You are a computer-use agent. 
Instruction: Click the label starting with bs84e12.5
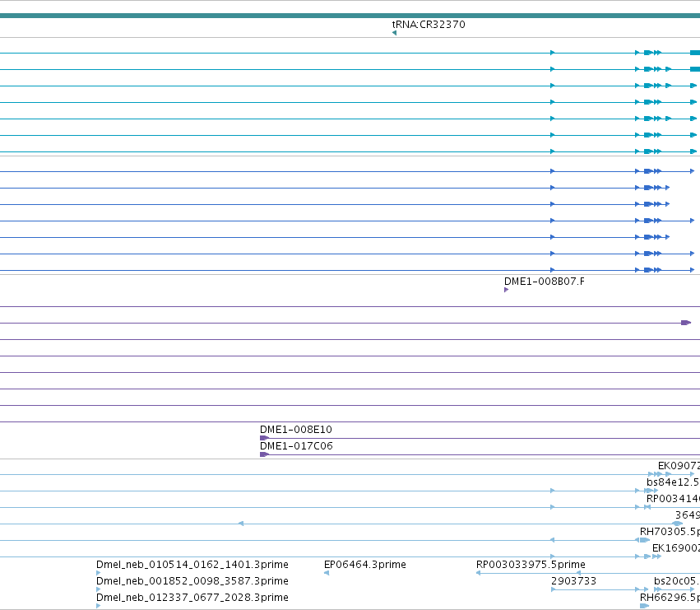pyautogui.click(x=673, y=482)
